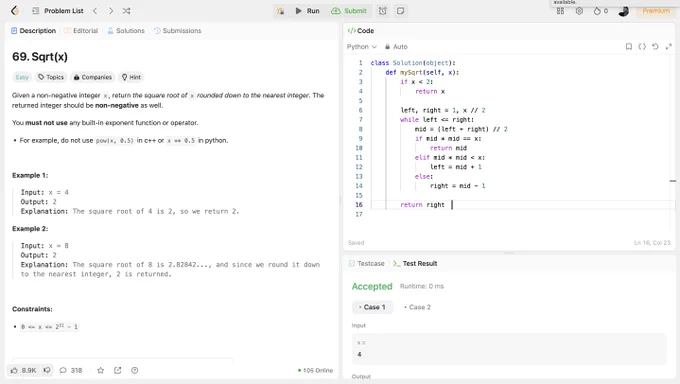
Task: Click the bookmark icon in code editor
Action: point(628,46)
